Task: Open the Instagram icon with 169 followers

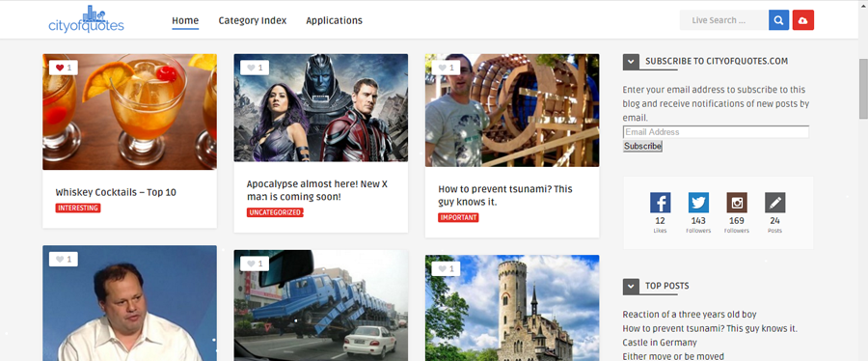Action: pos(737,203)
